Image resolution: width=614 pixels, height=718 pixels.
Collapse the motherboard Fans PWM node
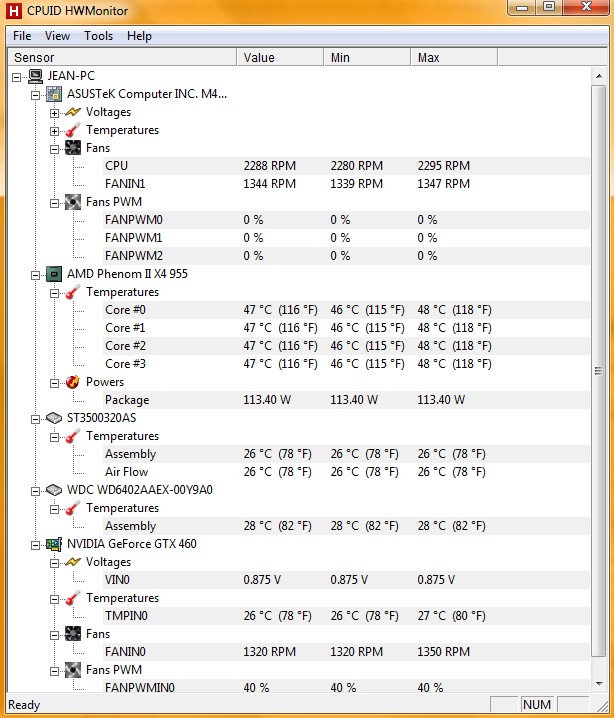click(54, 203)
